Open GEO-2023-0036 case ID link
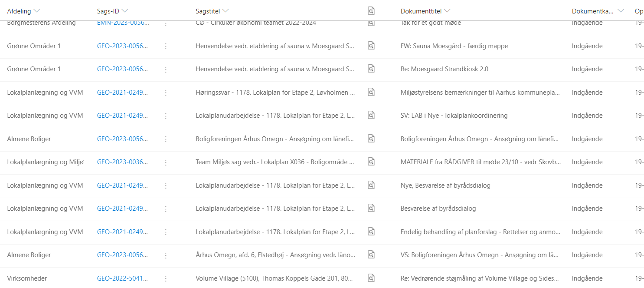Screen dimensions: 644x288 coord(123,162)
